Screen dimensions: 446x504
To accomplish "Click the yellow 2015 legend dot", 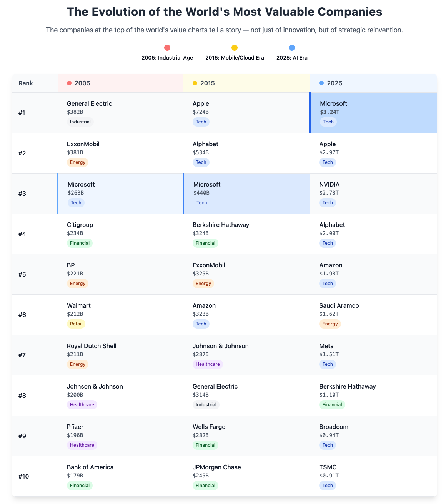I will (x=235, y=48).
